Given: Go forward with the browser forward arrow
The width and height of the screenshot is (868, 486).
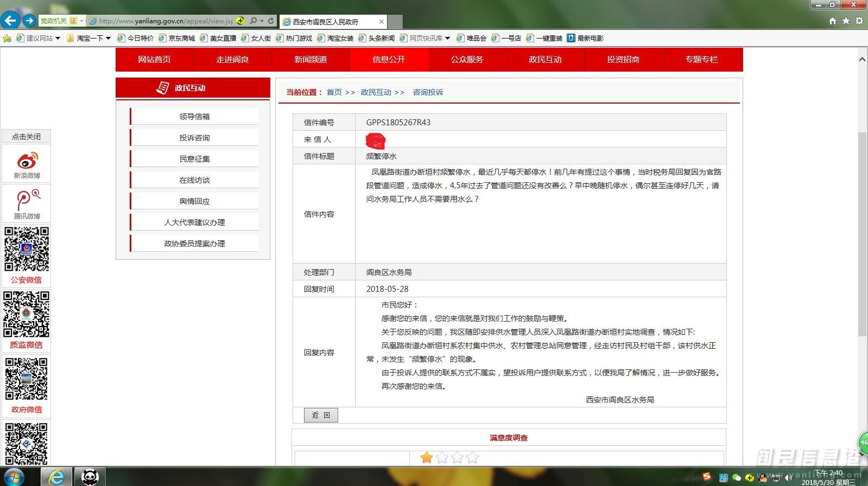Looking at the screenshot, I should 29,21.
